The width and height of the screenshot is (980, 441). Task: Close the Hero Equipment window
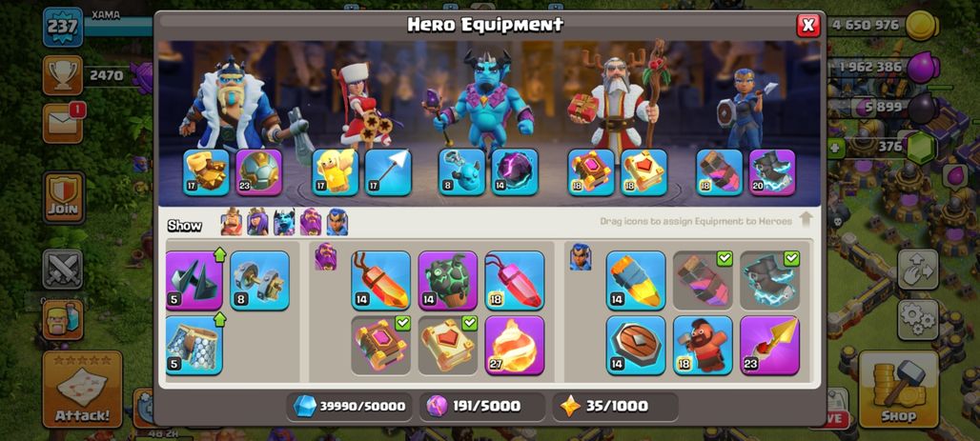point(807,25)
